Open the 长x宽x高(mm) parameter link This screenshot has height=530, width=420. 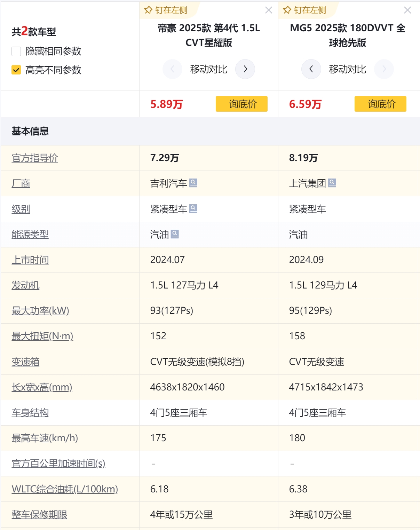pos(42,387)
